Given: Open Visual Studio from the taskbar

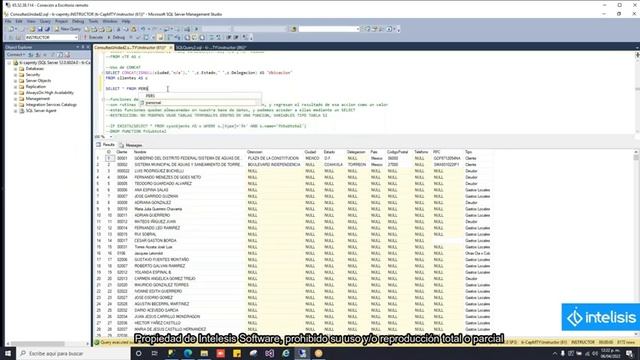Looking at the screenshot, I should click(x=269, y=353).
